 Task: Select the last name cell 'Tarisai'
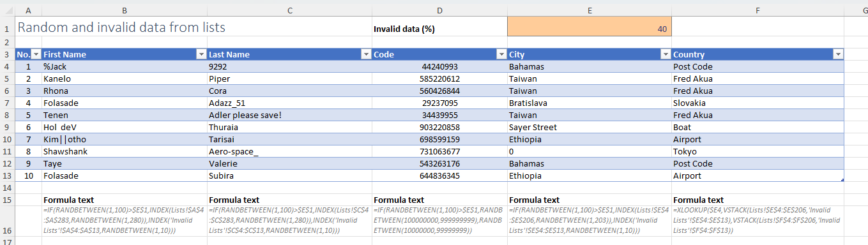[x=289, y=140]
